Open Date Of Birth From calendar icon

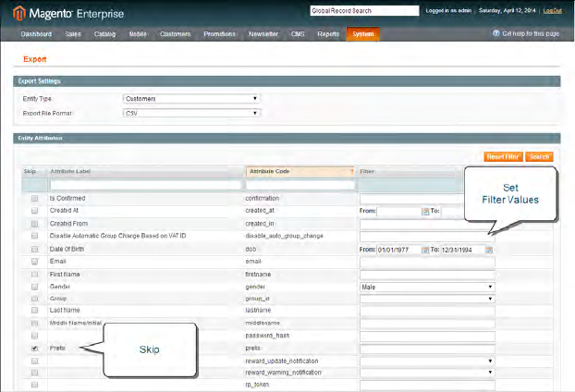(x=425, y=250)
